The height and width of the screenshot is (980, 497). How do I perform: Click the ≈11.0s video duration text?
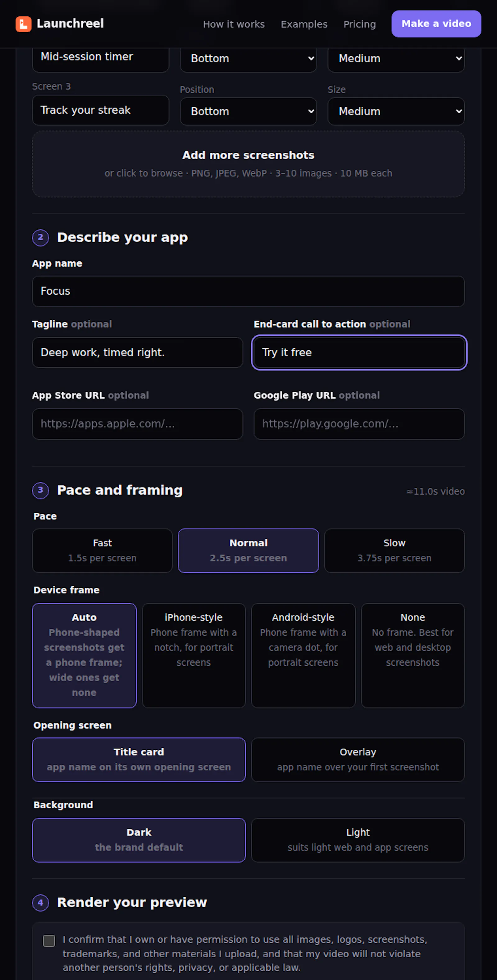tap(435, 492)
